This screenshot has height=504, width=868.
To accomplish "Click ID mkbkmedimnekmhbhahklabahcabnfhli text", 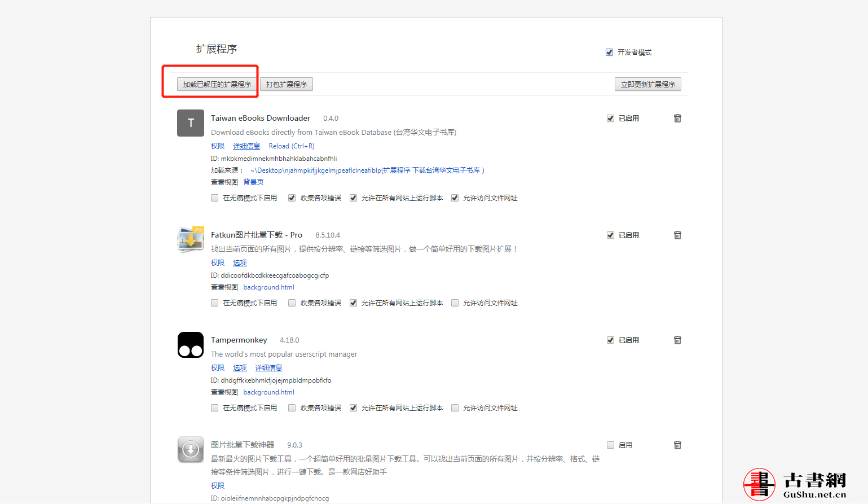I will coord(274,159).
